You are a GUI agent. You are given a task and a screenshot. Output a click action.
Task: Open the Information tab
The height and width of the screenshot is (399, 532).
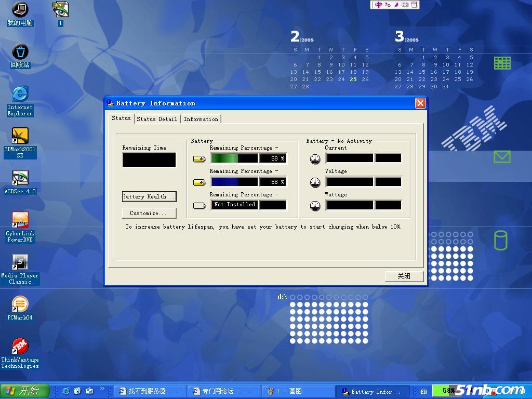point(201,119)
